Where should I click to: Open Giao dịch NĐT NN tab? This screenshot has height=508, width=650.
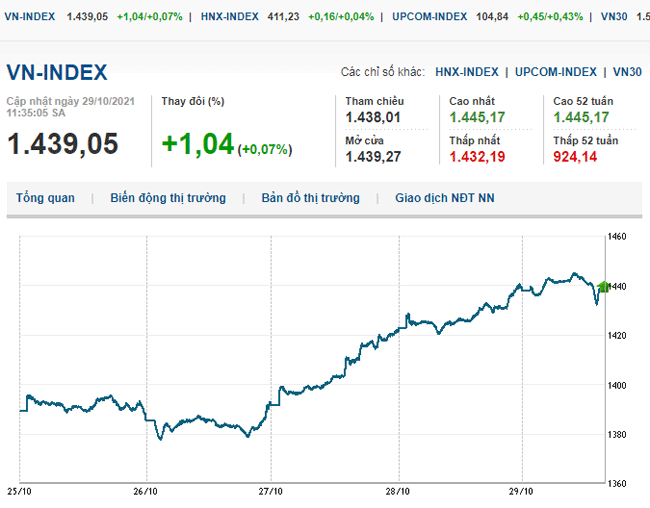point(444,198)
